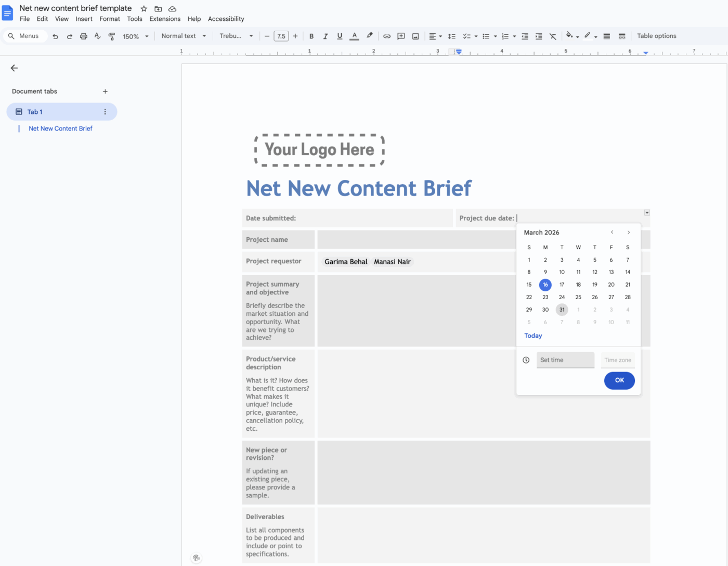
Task: Open the Trebuchet font dropdown
Action: [x=236, y=36]
